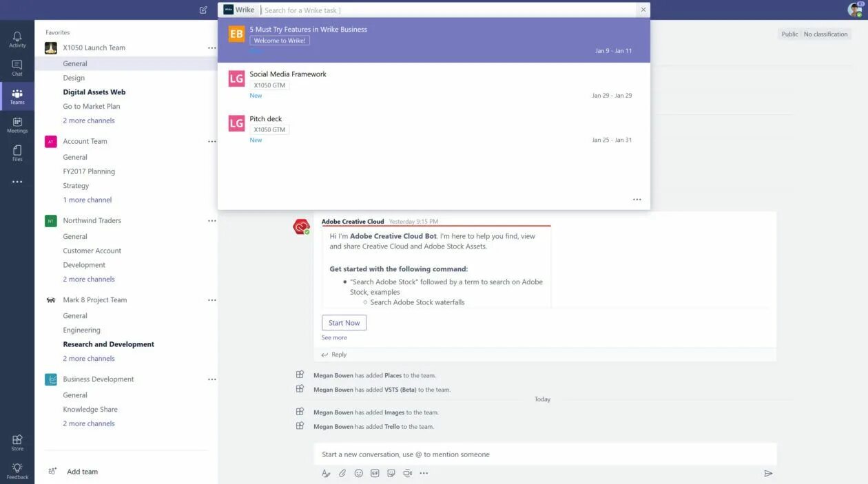Image resolution: width=868 pixels, height=484 pixels.
Task: Click the Meet now video icon
Action: tap(407, 473)
